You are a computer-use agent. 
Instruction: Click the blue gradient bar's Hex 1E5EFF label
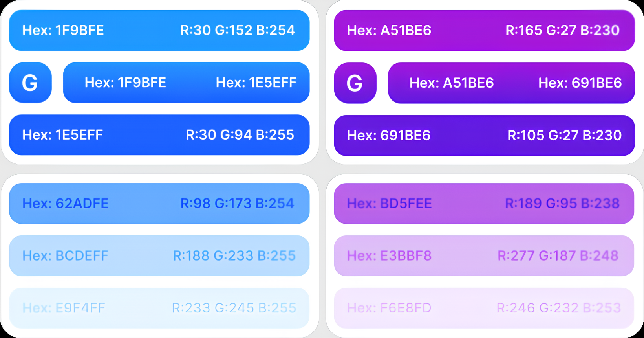(x=256, y=83)
